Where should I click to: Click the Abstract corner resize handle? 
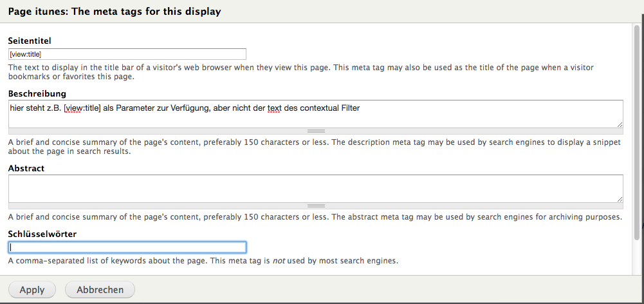coord(620,199)
